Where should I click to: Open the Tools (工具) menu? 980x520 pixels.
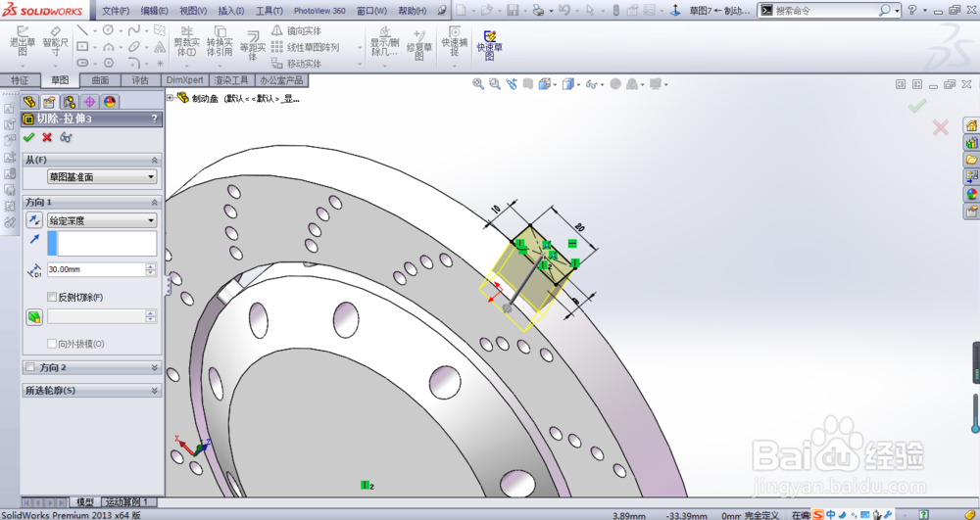click(x=269, y=11)
